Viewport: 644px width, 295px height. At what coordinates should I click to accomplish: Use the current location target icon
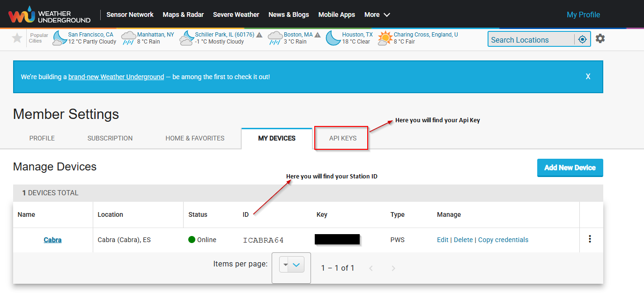pyautogui.click(x=582, y=39)
